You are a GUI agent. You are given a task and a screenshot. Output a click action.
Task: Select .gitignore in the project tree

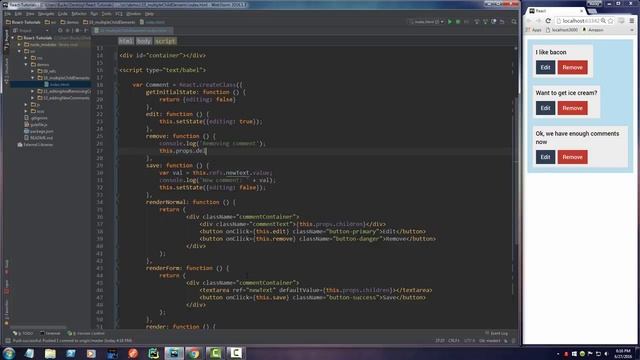tap(36, 118)
